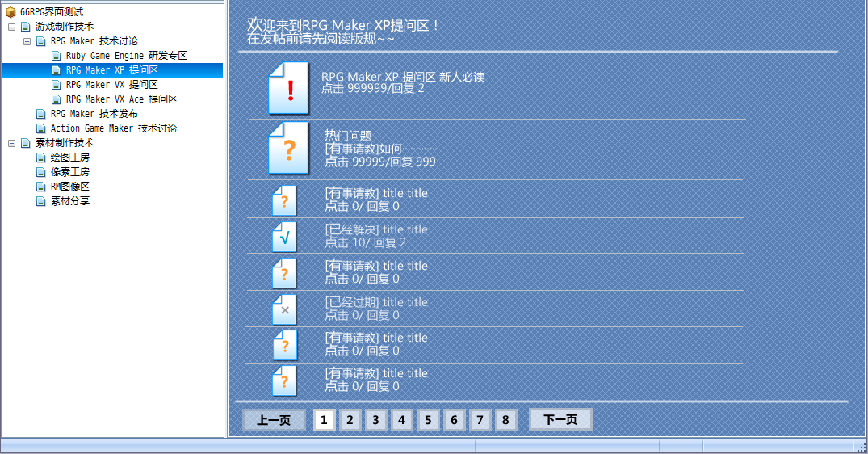Click the 66RPG root box icon
The width and height of the screenshot is (868, 454).
[x=10, y=11]
